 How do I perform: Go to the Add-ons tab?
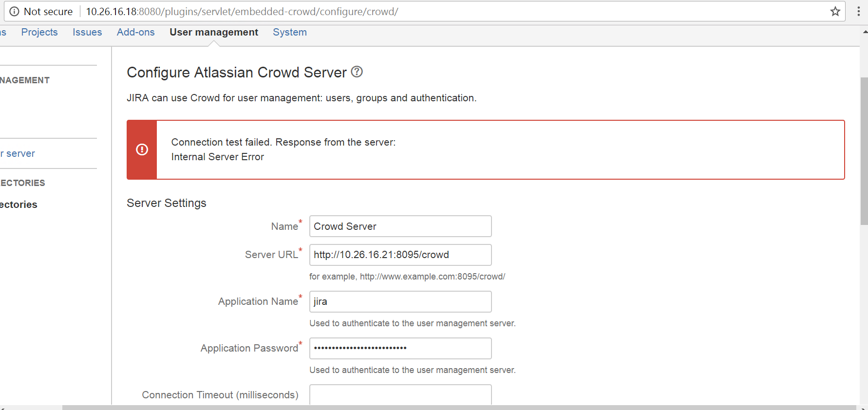[x=136, y=32]
